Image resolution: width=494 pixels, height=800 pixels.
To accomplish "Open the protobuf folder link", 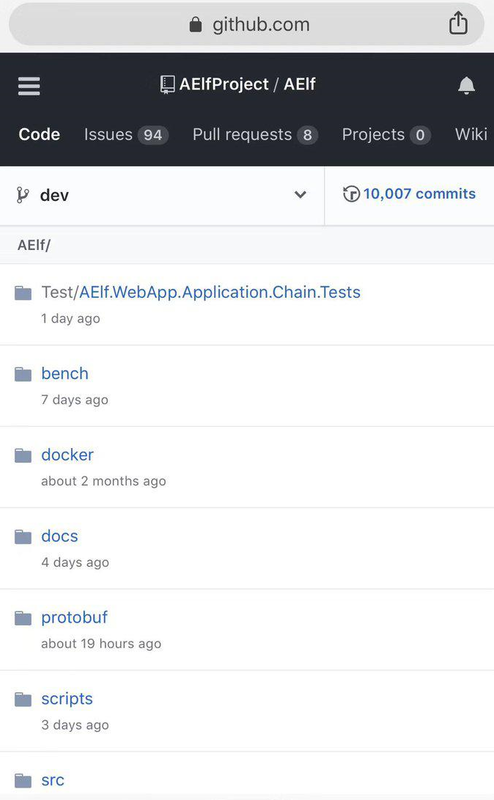I will coord(75,617).
